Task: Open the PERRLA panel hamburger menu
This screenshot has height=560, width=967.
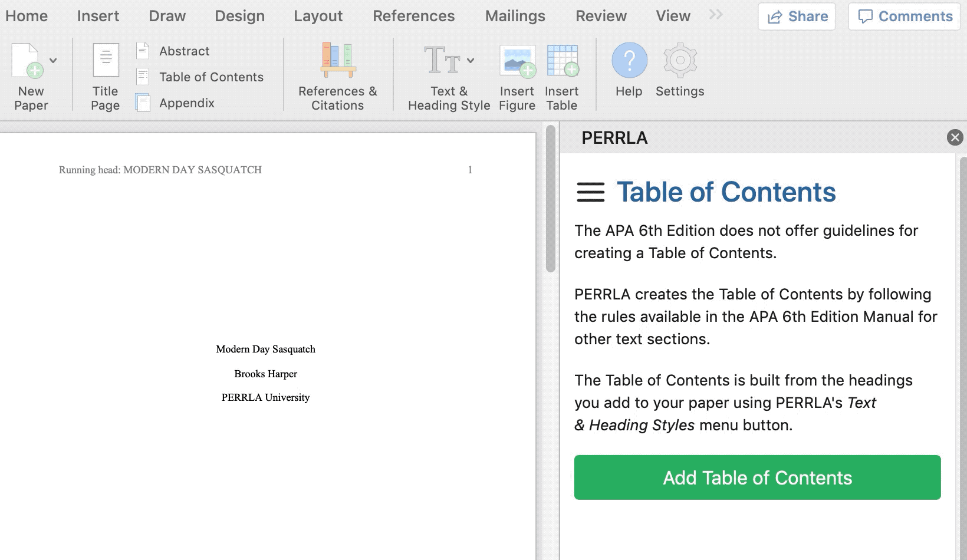Action: click(590, 192)
